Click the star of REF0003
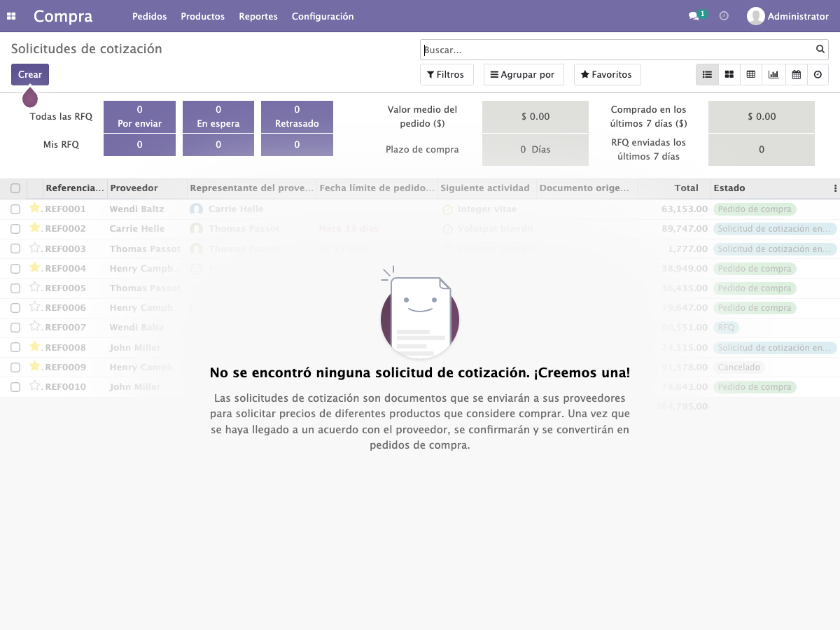Viewport: 840px width, 630px height. (x=35, y=248)
